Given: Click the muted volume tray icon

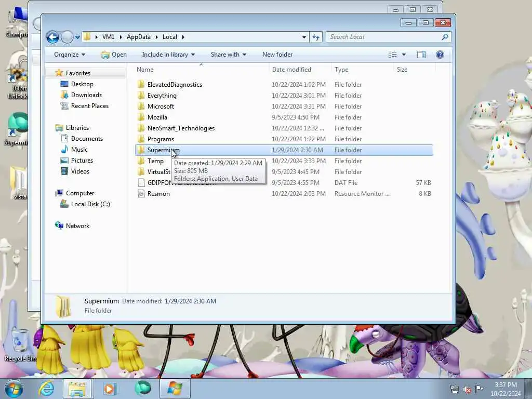Looking at the screenshot, I should [467, 390].
